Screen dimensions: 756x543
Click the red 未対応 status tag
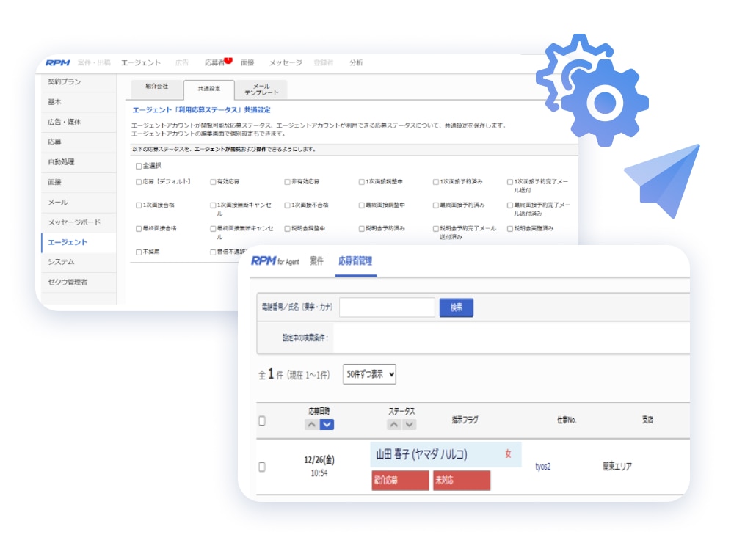pos(461,481)
